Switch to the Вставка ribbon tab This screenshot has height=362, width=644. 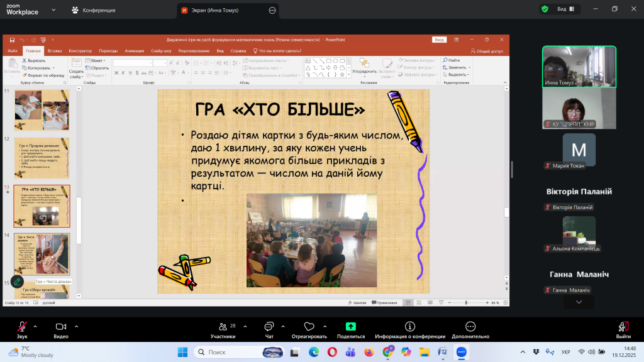pyautogui.click(x=55, y=51)
